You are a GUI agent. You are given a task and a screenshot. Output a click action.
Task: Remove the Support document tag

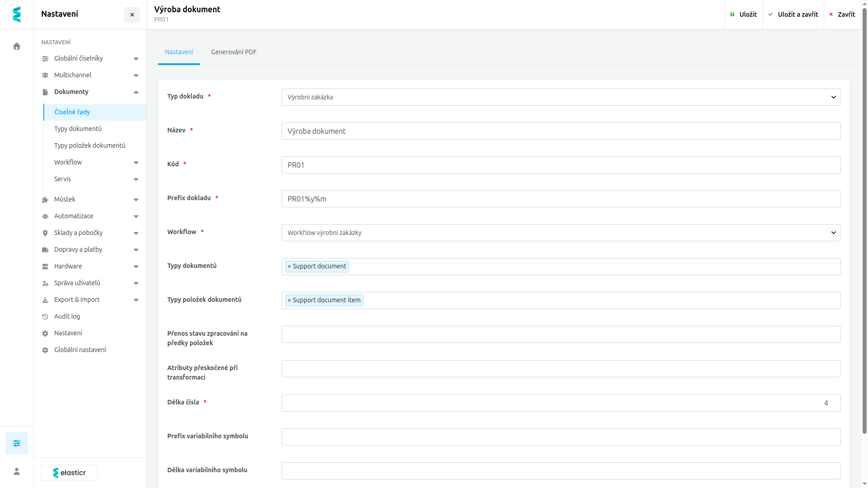[x=289, y=267]
